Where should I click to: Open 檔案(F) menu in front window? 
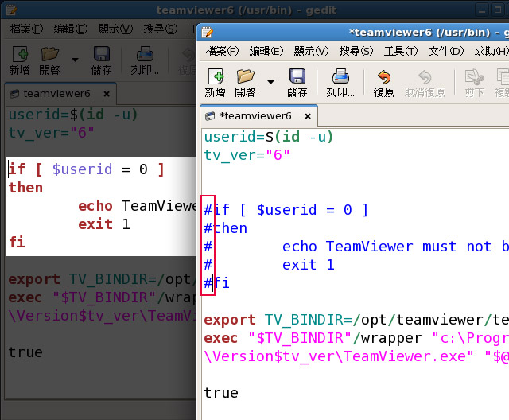tap(222, 51)
